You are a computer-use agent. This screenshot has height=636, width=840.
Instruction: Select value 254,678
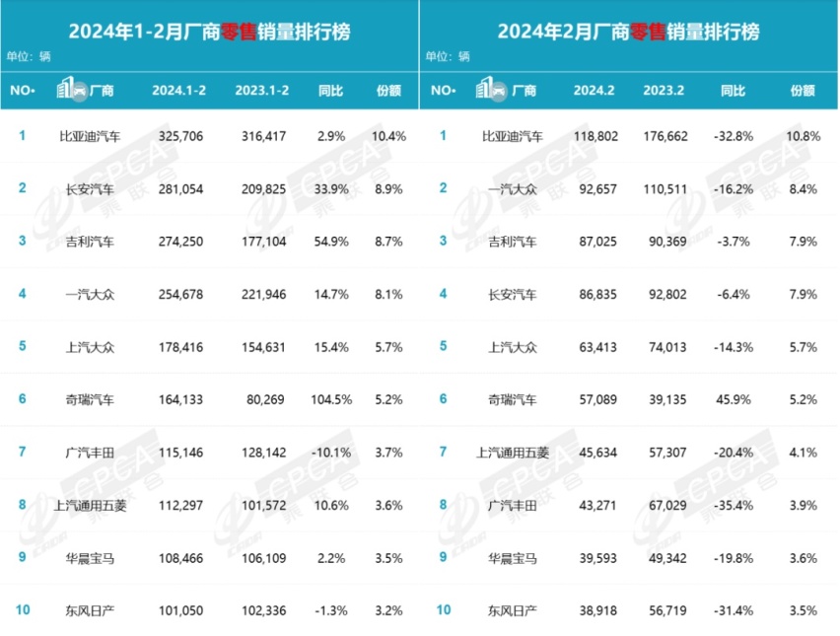coord(180,294)
